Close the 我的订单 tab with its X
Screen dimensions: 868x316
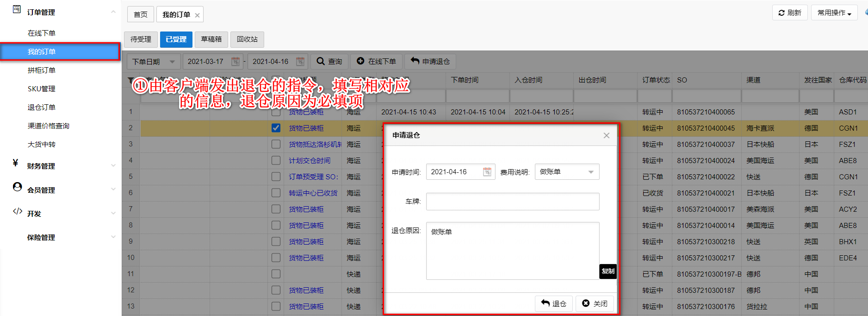(x=198, y=15)
